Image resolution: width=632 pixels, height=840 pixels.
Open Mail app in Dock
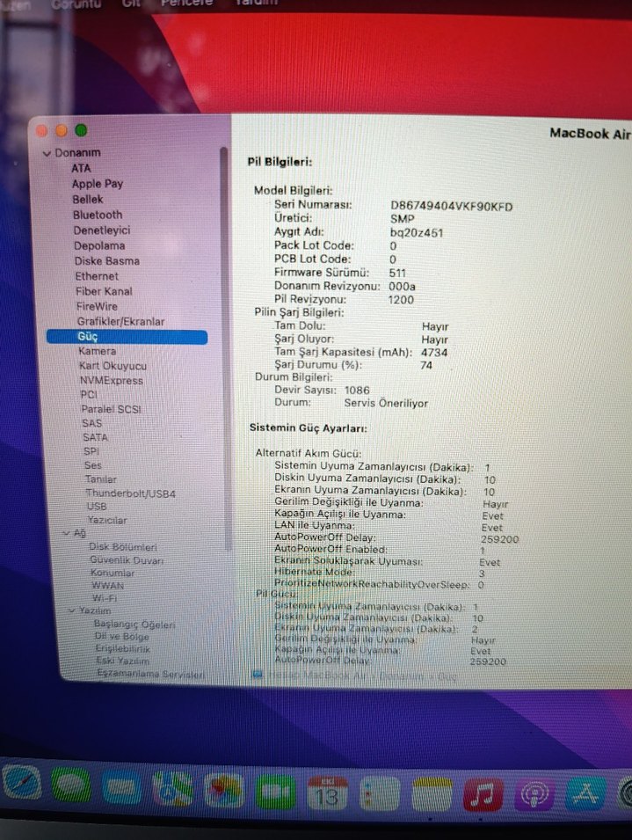[x=121, y=789]
